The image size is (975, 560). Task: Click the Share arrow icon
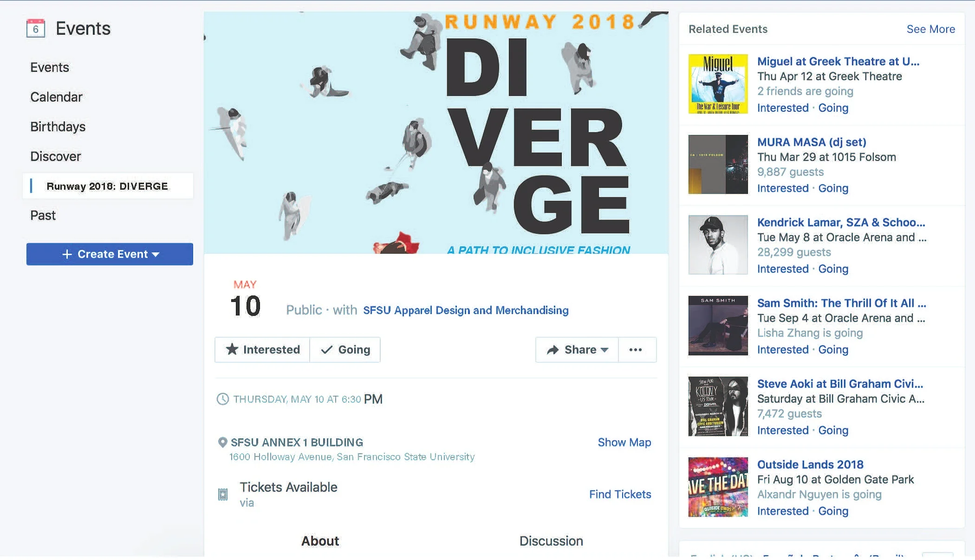click(552, 350)
